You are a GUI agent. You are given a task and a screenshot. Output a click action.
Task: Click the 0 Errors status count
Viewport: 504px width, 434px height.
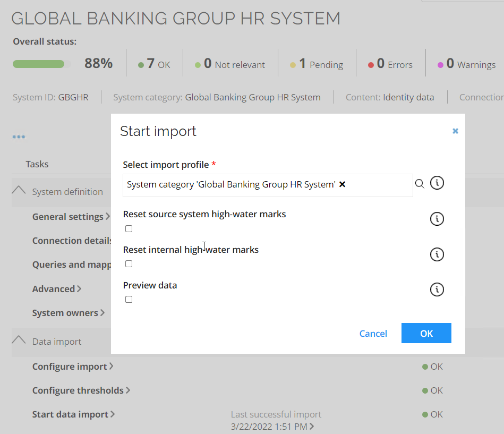coord(390,64)
